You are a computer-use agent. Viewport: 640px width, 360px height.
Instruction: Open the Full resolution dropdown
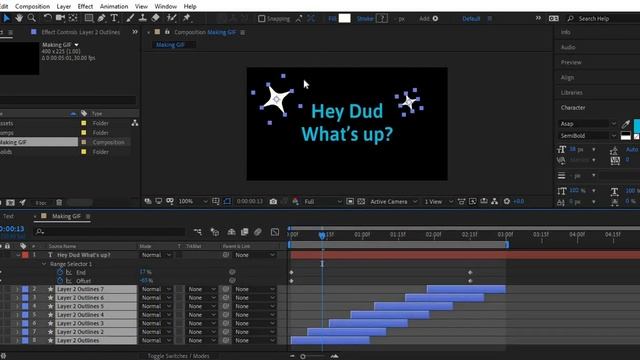pyautogui.click(x=322, y=202)
